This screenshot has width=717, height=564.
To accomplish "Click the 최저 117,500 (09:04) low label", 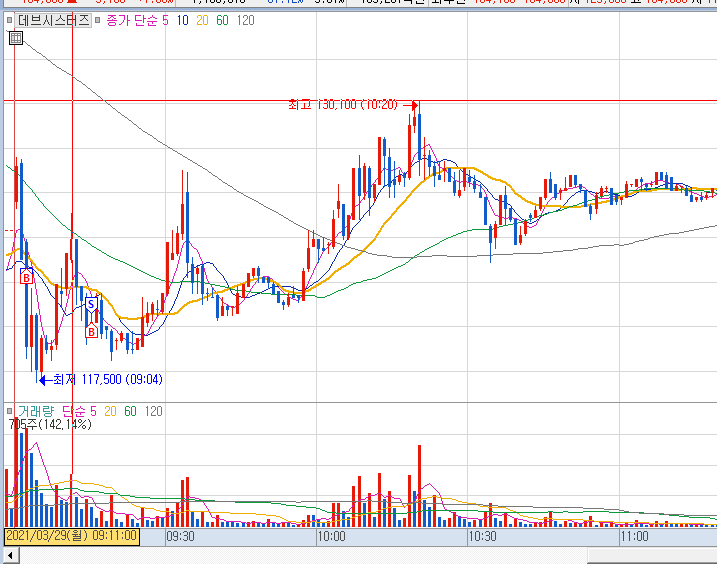I will point(107,380).
